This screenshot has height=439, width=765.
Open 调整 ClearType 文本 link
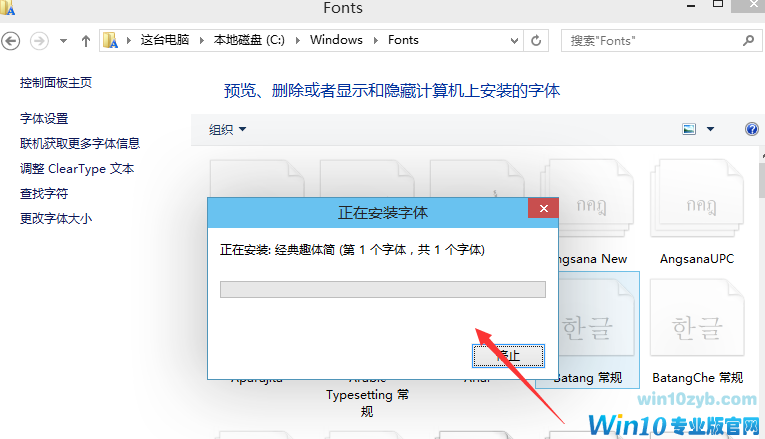point(77,169)
